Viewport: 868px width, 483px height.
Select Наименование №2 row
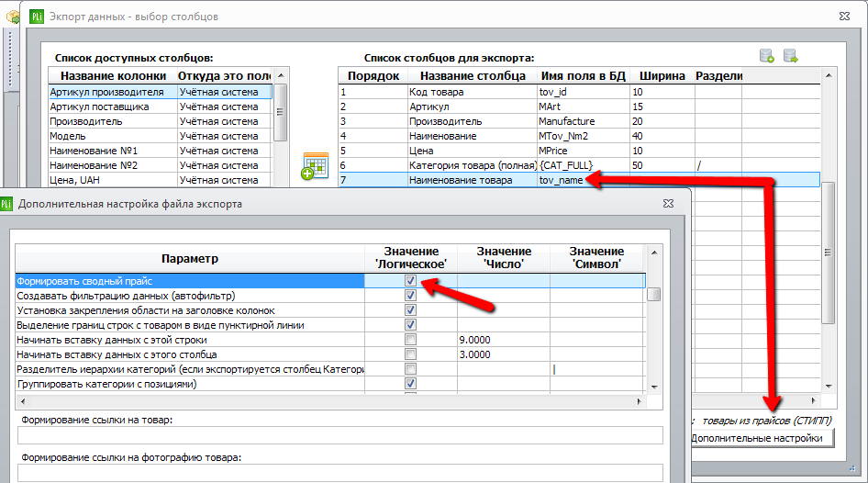tap(161, 165)
